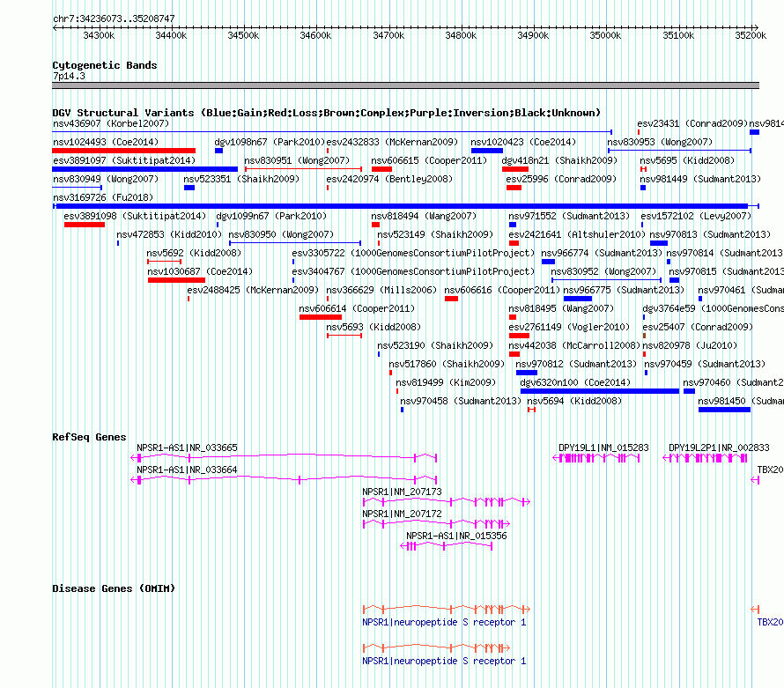Click the nsv5693 (Kidd2008) variant label
The width and height of the screenshot is (784, 688).
point(374,327)
